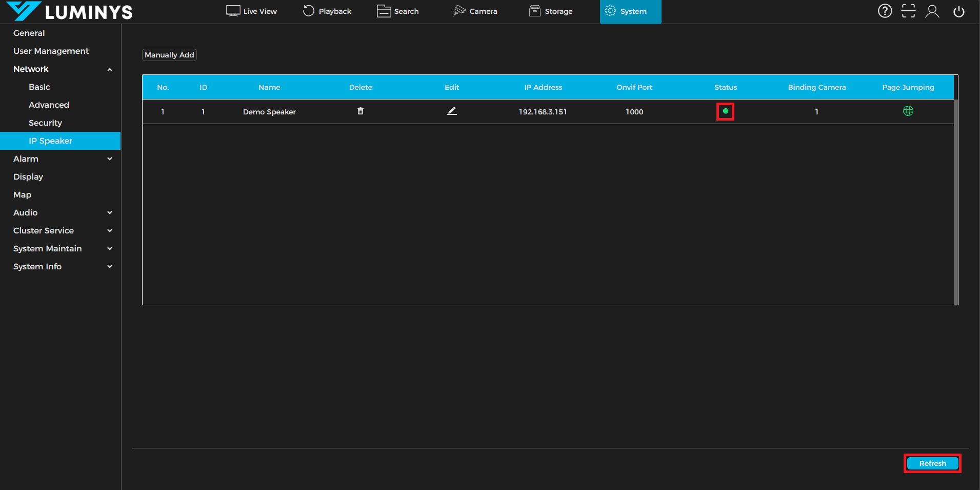The width and height of the screenshot is (980, 490).
Task: Delete the Demo Speaker entry
Action: (x=361, y=111)
